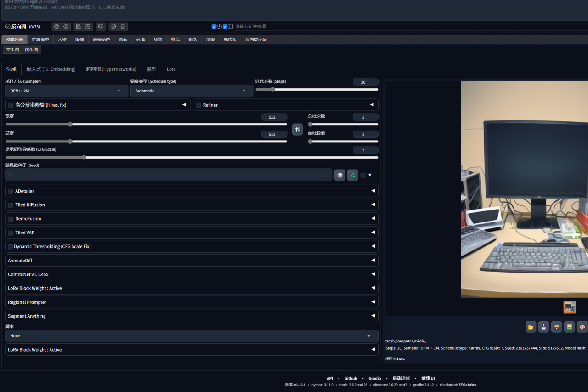Expand the Refiner section arrow
588x392 pixels.
pyautogui.click(x=372, y=105)
